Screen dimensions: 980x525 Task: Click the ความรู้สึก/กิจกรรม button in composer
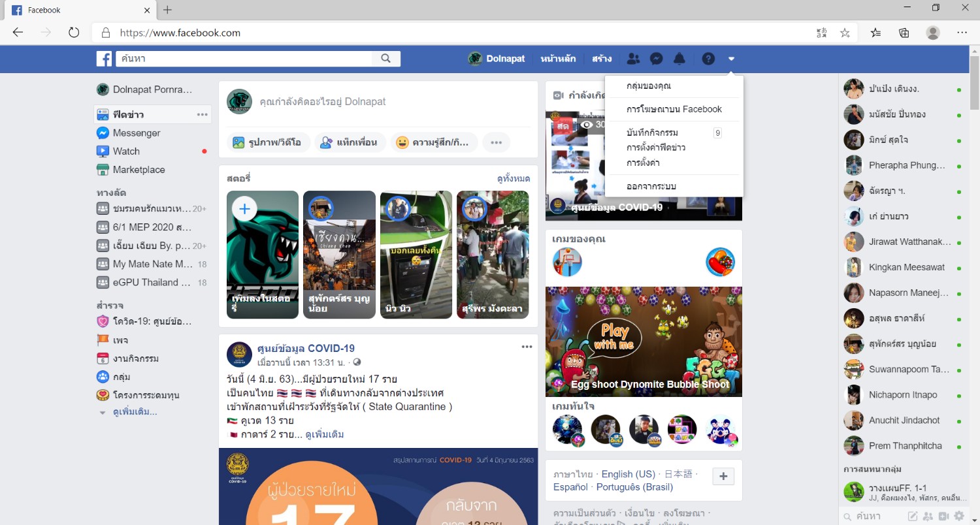[x=434, y=142]
